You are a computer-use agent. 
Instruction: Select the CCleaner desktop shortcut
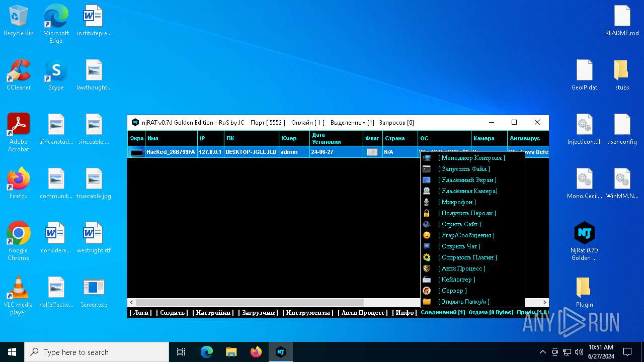(x=19, y=74)
